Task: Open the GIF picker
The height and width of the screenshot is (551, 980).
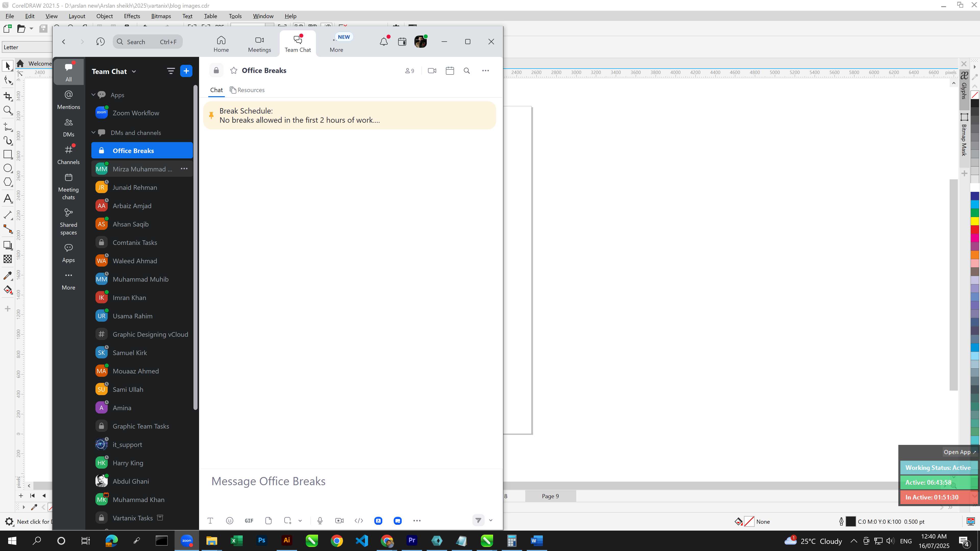Action: (x=249, y=521)
